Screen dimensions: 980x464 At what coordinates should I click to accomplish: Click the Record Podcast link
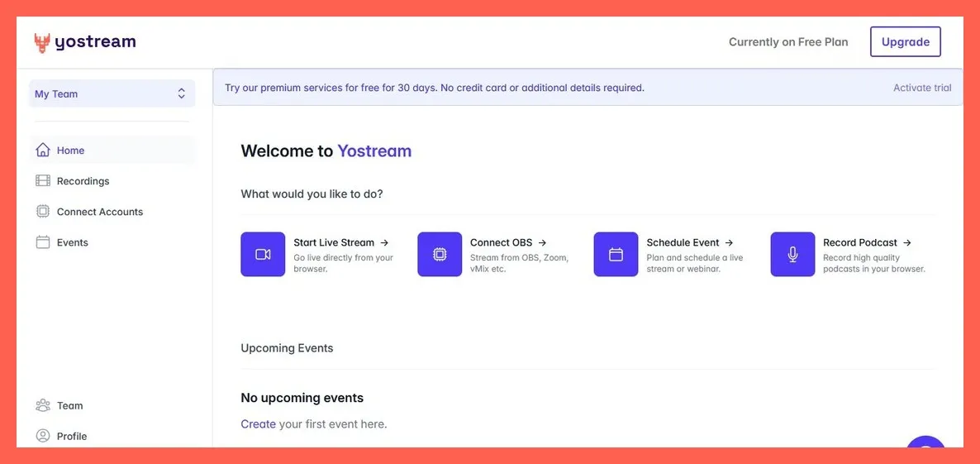pos(867,242)
